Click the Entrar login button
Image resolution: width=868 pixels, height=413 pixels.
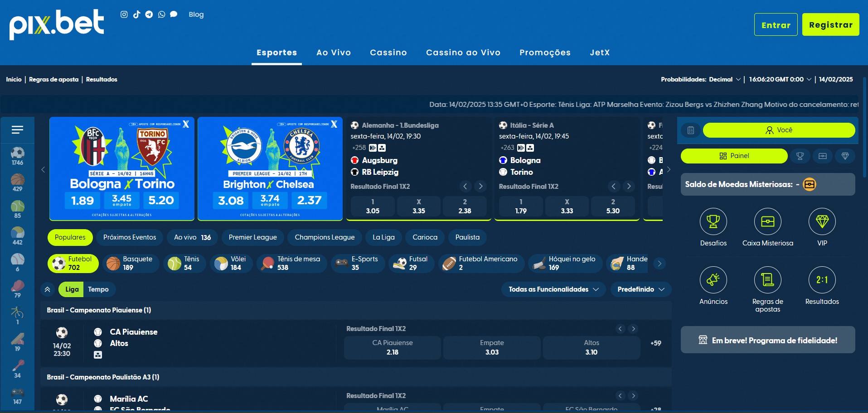click(776, 24)
